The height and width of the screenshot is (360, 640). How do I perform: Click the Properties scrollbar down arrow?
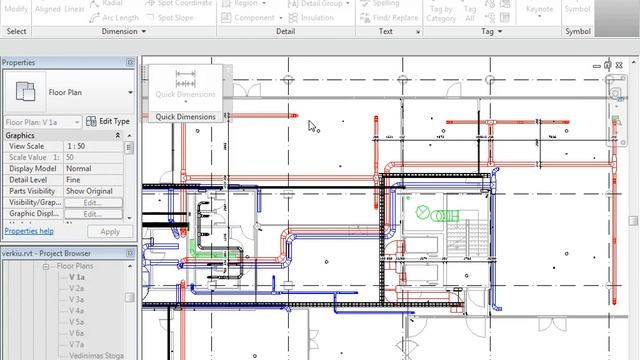[x=129, y=218]
